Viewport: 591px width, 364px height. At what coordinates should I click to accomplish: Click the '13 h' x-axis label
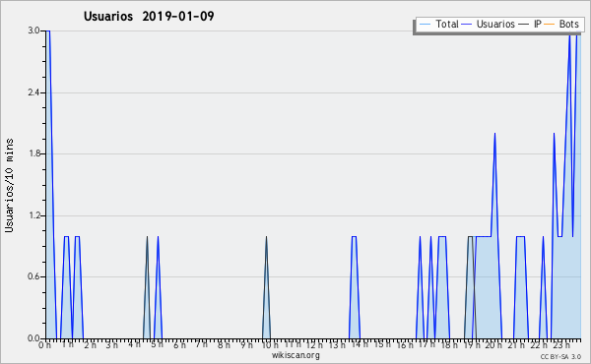coord(337,345)
